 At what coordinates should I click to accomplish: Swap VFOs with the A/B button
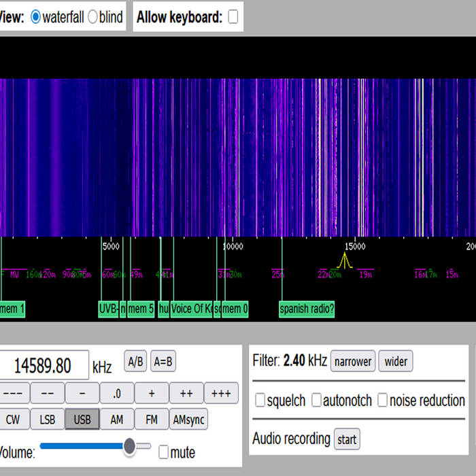pos(135,361)
